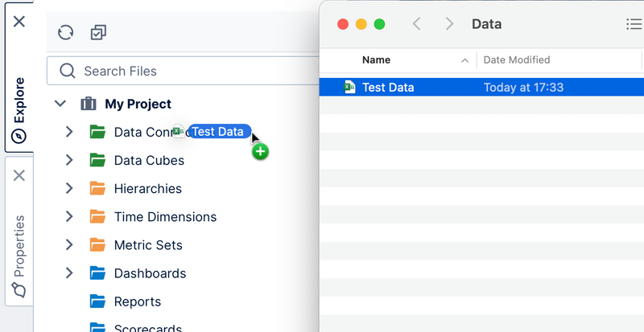Viewport: 644px width, 332px height.
Task: Collapse the My Project tree node
Action: 60,104
